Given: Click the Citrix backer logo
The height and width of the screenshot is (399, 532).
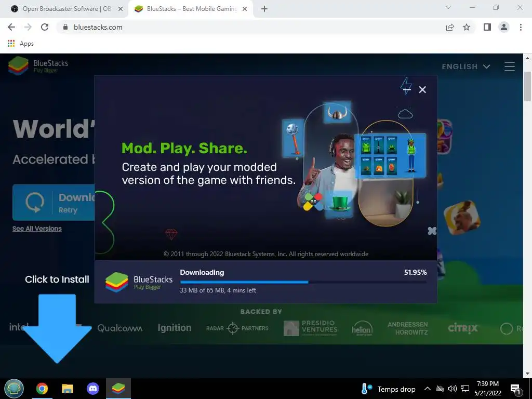Looking at the screenshot, I should point(463,328).
